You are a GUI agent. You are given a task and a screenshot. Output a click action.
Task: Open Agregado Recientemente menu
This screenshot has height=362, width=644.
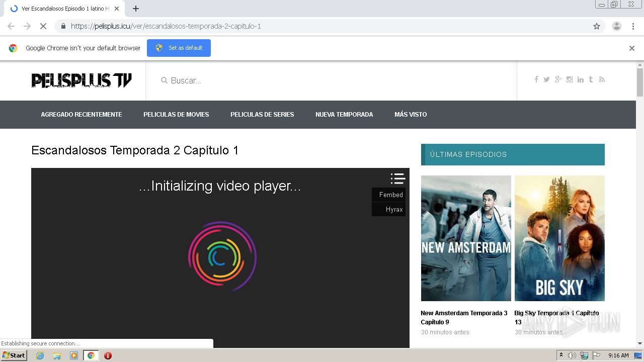click(82, 115)
